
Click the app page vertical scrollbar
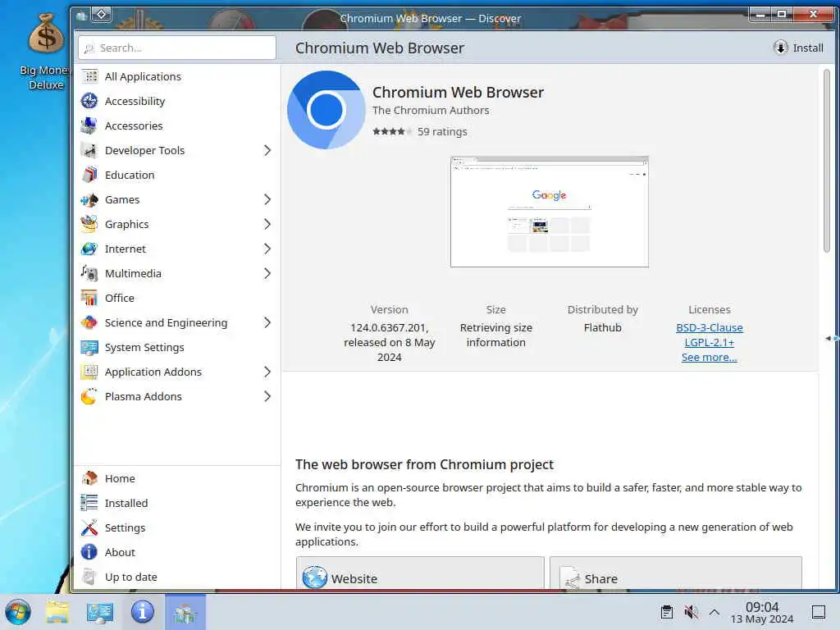pos(827,161)
